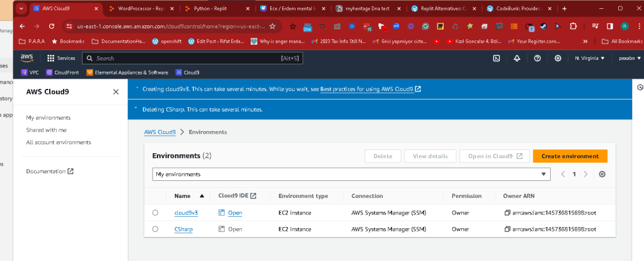Click the browser address bar URL
This screenshot has height=261, width=644.
tap(171, 26)
